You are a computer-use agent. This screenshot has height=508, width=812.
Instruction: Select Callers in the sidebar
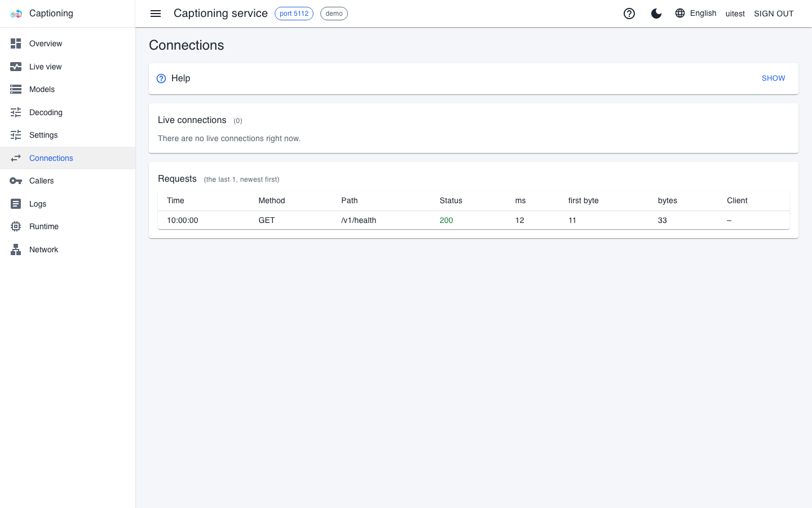(x=68, y=181)
